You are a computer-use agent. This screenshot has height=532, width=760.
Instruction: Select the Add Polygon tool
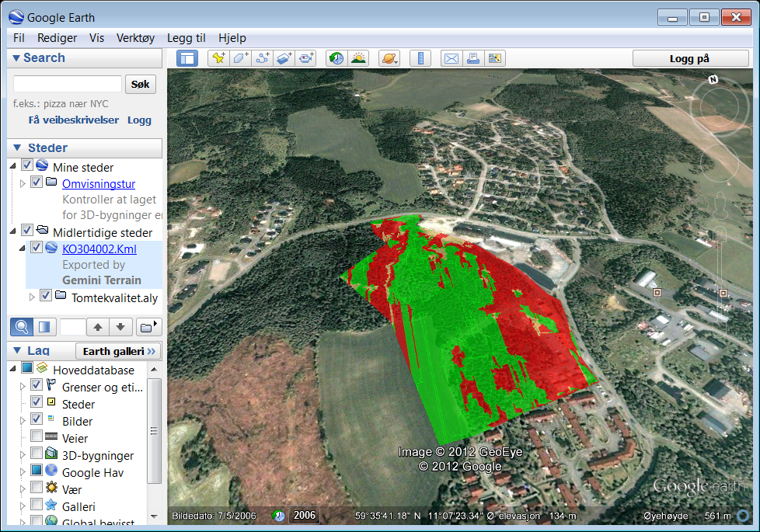pyautogui.click(x=241, y=58)
